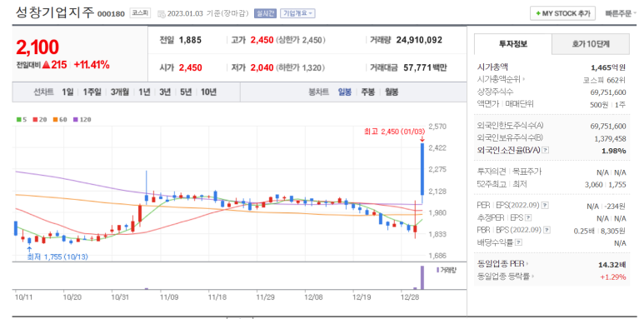Click the orange 60-day moving average swatch

coord(56,119)
